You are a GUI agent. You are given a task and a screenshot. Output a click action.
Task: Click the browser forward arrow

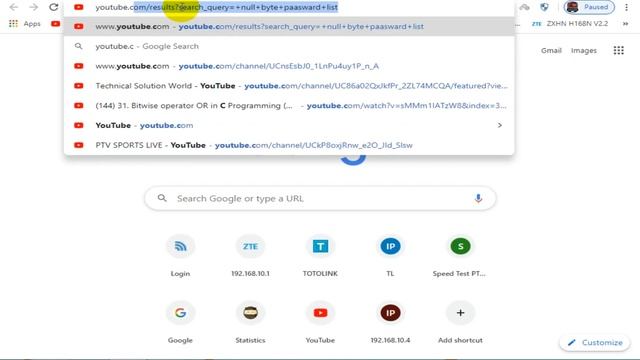33,7
